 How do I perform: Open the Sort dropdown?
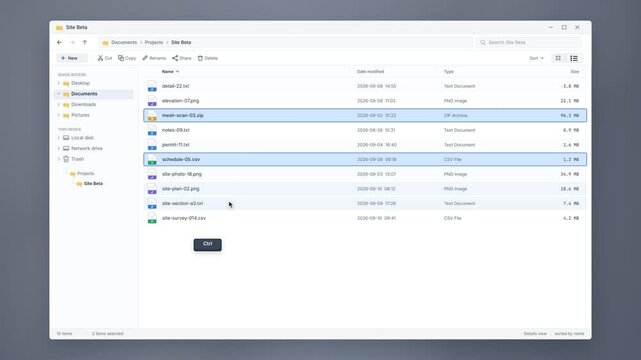[x=536, y=58]
